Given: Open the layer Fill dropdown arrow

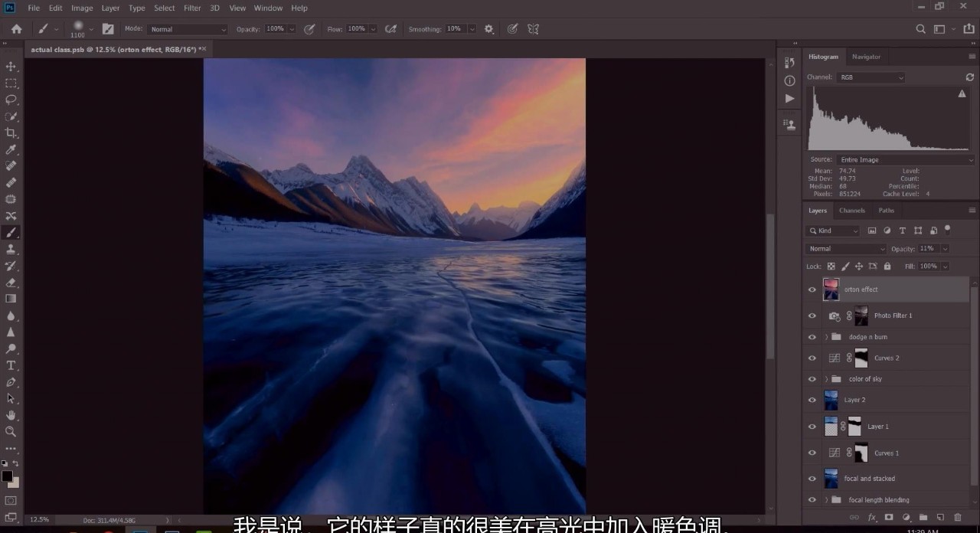Looking at the screenshot, I should [945, 266].
